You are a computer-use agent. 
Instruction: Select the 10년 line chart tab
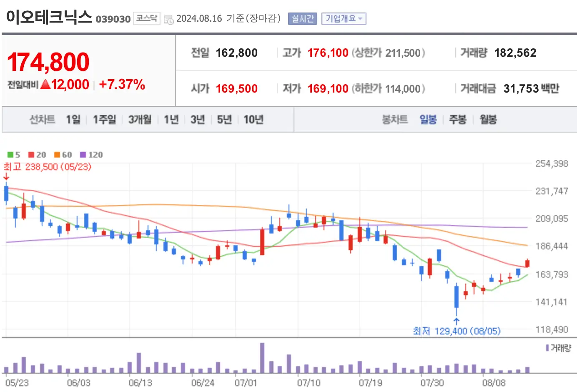(253, 120)
